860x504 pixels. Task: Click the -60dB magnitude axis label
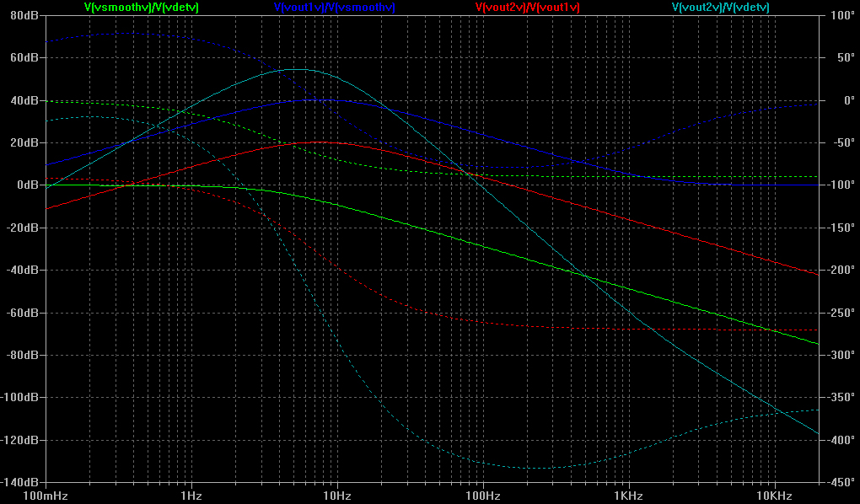(22, 313)
